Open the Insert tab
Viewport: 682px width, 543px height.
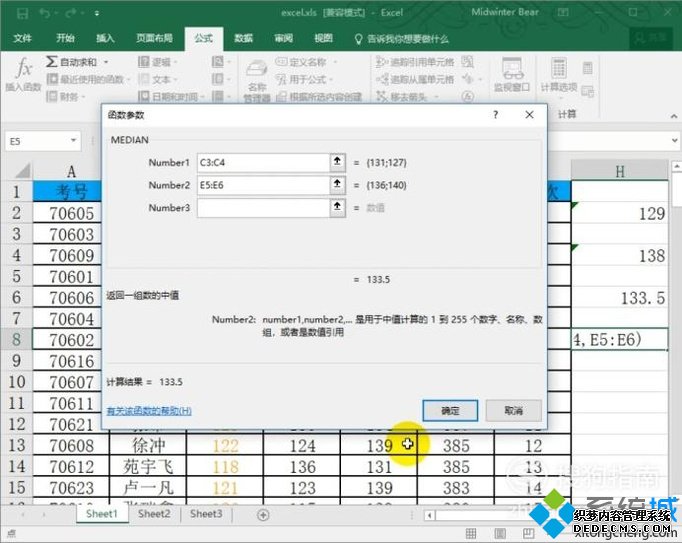105,38
